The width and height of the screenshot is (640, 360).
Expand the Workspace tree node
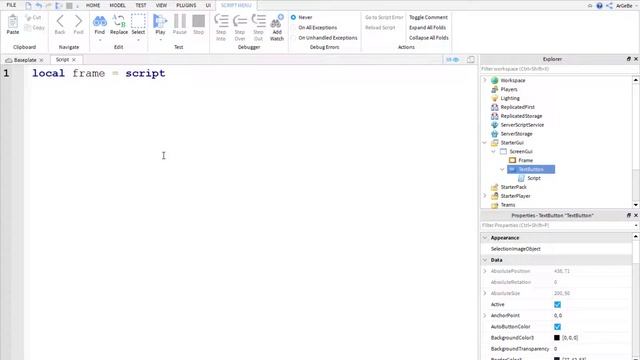(485, 80)
